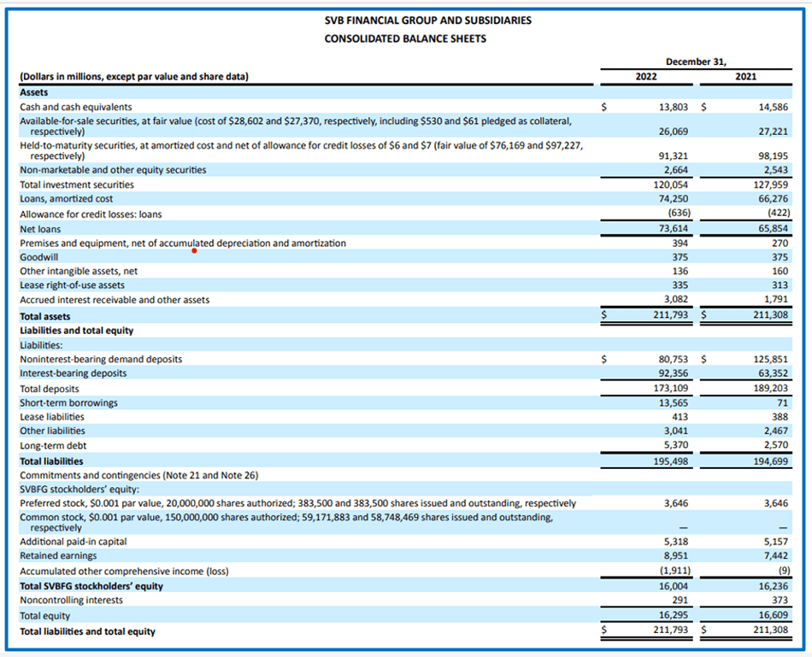Click the 2022 Total deposits value 173,109
812x657 pixels.
click(671, 388)
